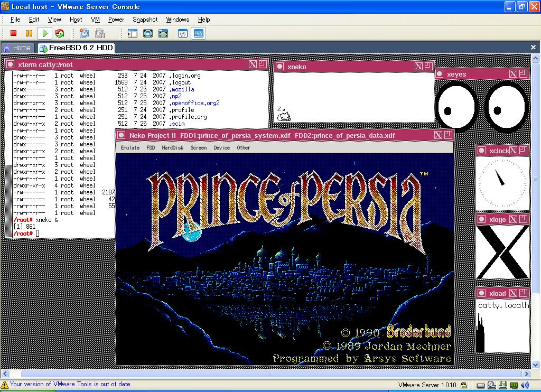Suspend the virtual machine with the pause icon
The image size is (541, 392).
pos(29,33)
